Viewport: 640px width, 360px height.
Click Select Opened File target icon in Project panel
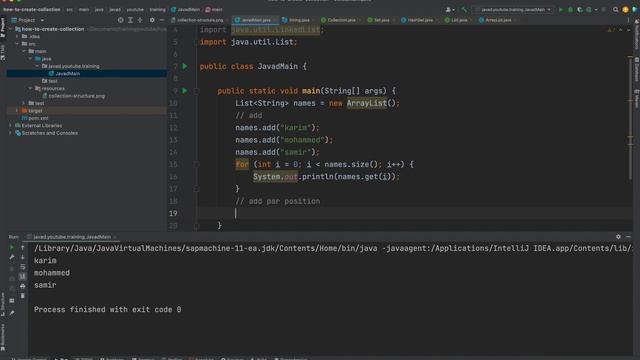click(120, 20)
